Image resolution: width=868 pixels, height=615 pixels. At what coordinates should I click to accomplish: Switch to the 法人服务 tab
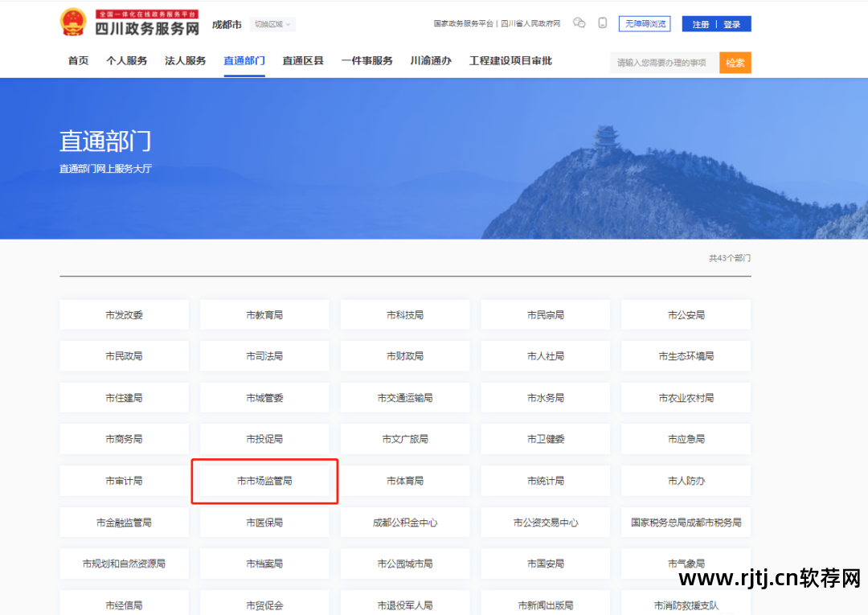(186, 61)
